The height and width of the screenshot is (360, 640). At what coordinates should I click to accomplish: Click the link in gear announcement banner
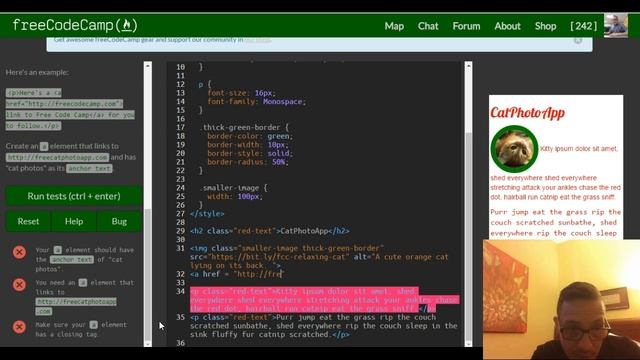pos(258,40)
